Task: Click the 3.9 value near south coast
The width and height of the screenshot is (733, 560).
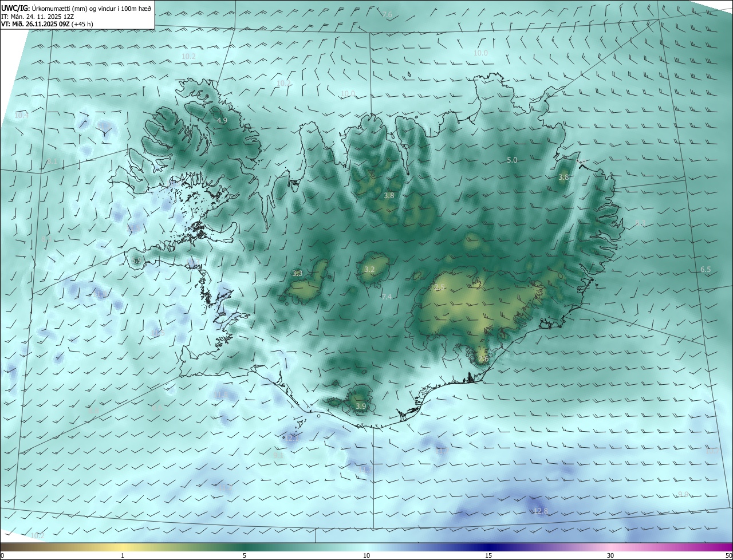Action: [x=361, y=407]
